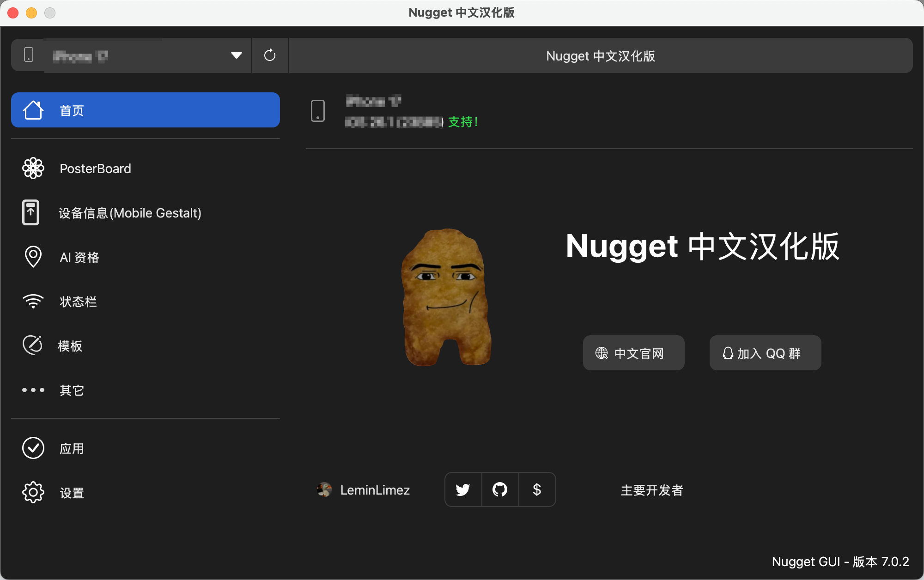
Task: Click the Wi-Fi icon in sidebar
Action: [33, 301]
